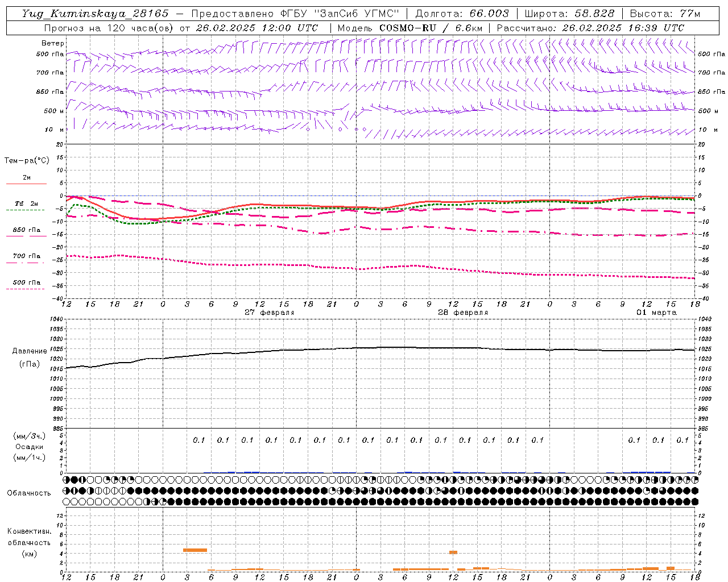Click the Конвективн. convective cloud label
This screenshot has height=582, width=728.
[x=30, y=531]
